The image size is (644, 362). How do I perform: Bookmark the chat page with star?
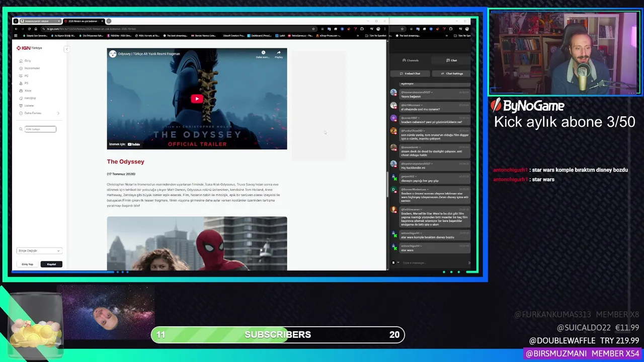click(403, 29)
